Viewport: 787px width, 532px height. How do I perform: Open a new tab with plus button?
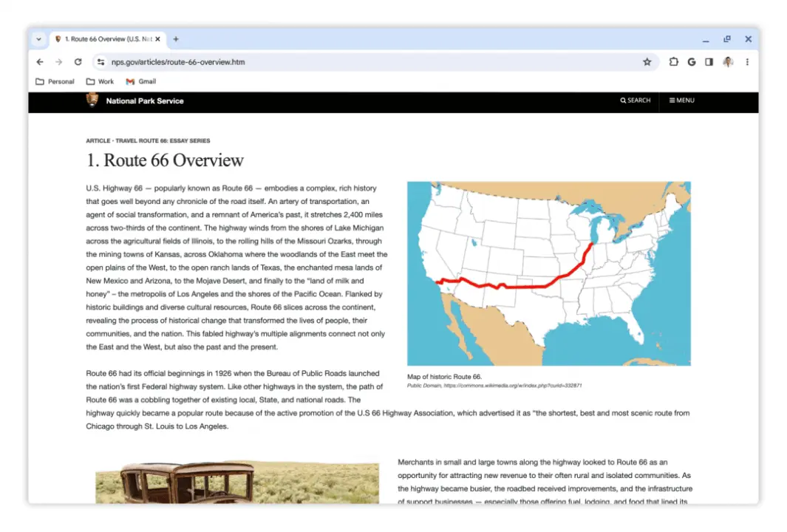click(x=176, y=39)
